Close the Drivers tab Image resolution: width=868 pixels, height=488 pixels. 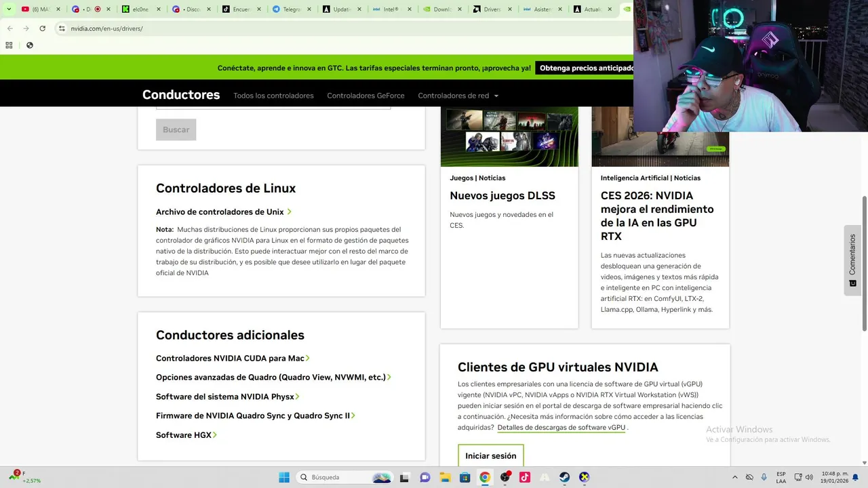(x=510, y=9)
